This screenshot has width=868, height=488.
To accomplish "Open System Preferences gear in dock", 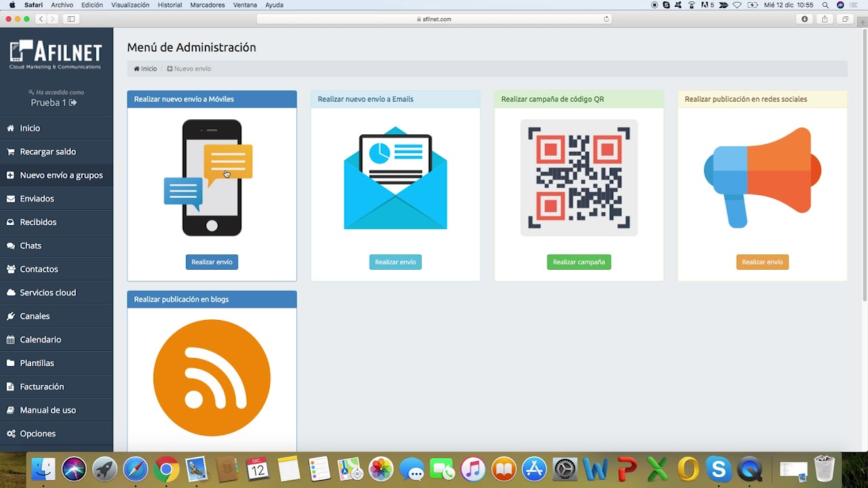I will point(565,469).
